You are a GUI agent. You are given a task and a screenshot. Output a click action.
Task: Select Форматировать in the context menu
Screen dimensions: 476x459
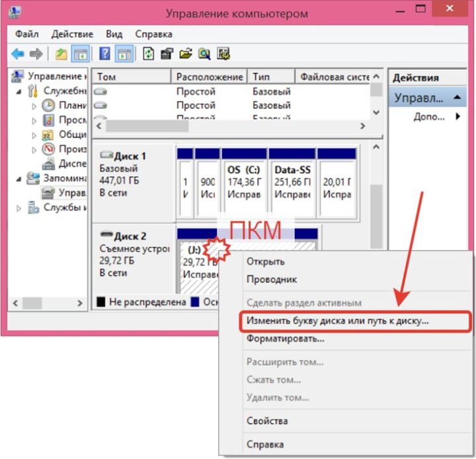pyautogui.click(x=285, y=339)
